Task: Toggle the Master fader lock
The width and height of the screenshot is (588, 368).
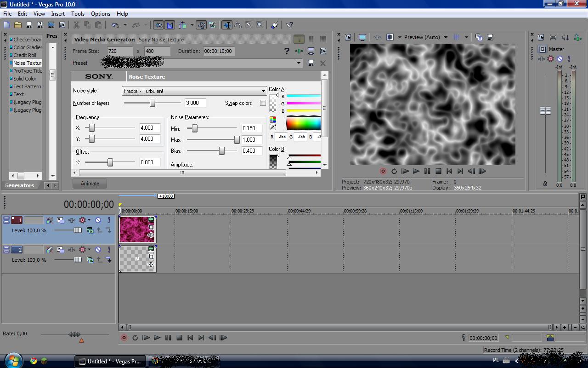Action: point(545,184)
